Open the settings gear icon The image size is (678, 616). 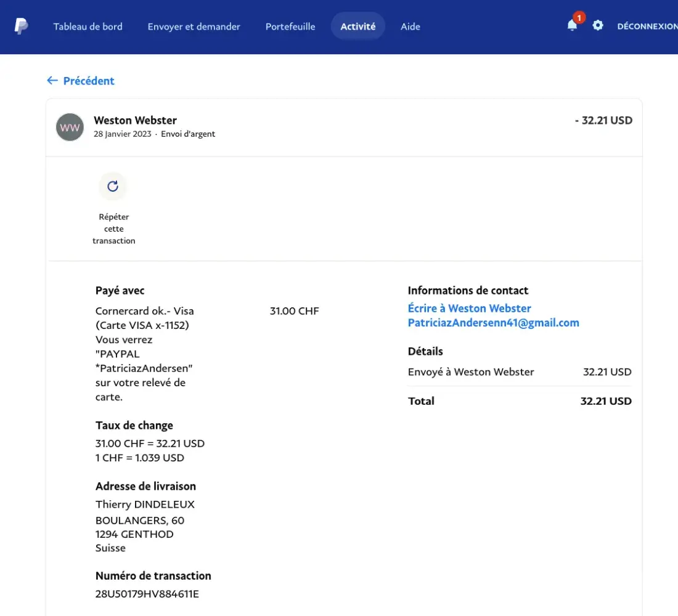pos(598,26)
